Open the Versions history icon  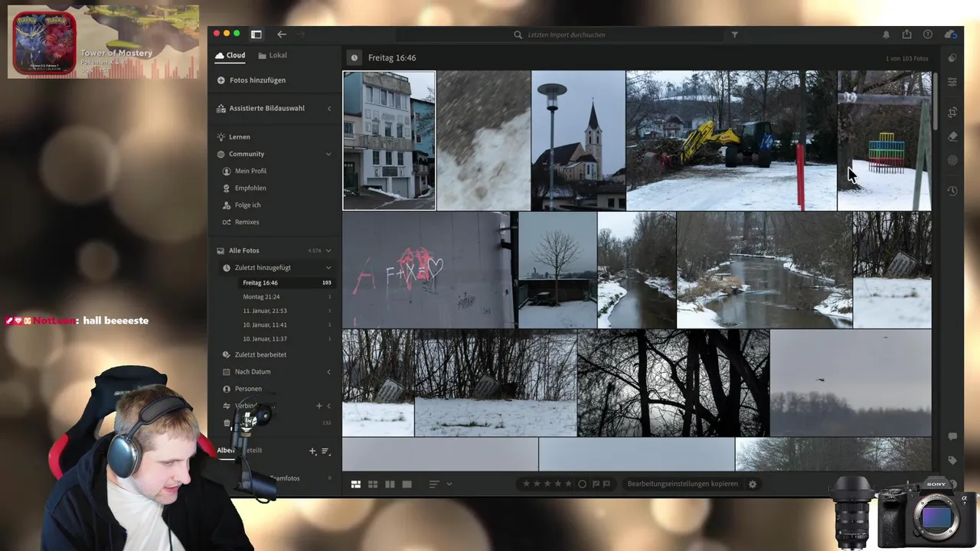pos(952,191)
